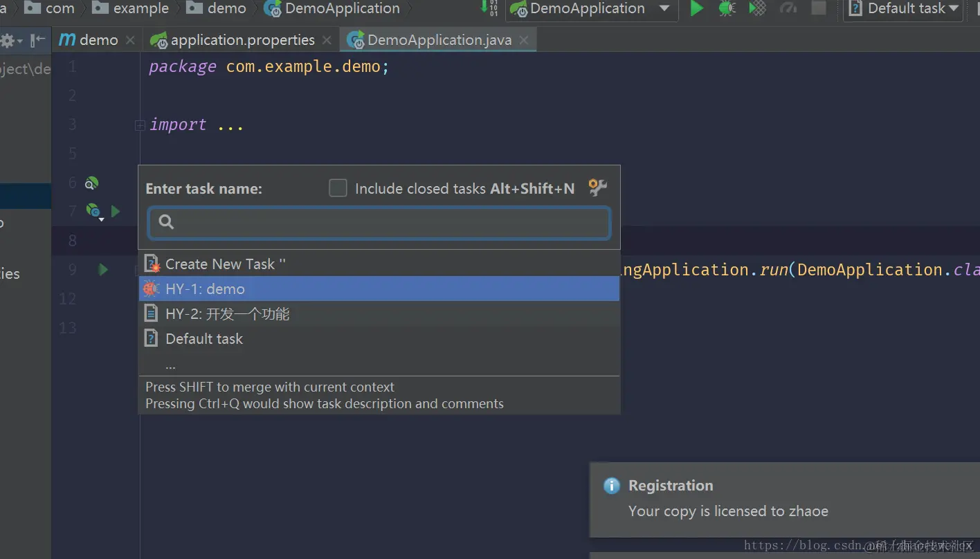Run with coverage icon in toolbar
The width and height of the screenshot is (980, 559).
click(758, 8)
